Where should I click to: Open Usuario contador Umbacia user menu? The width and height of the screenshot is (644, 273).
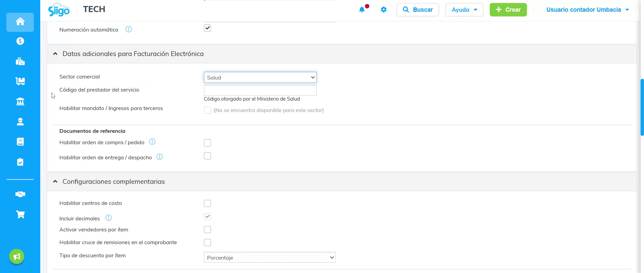pos(588,10)
